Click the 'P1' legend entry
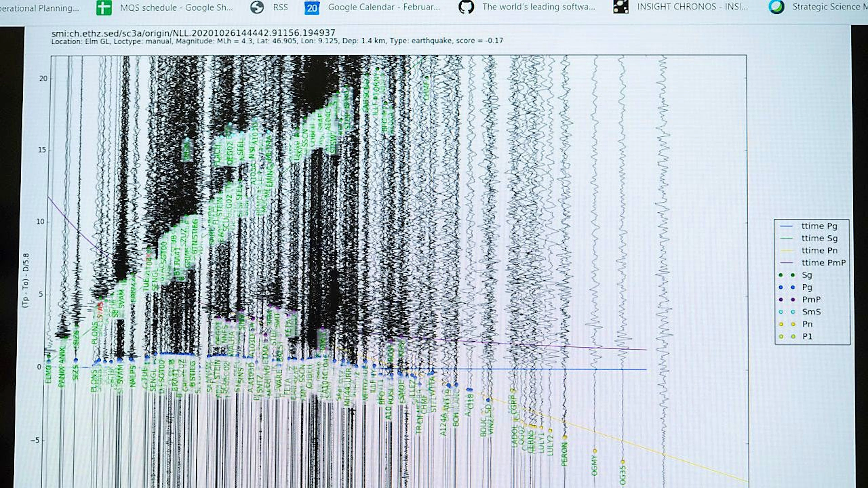868x488 pixels. (796, 336)
